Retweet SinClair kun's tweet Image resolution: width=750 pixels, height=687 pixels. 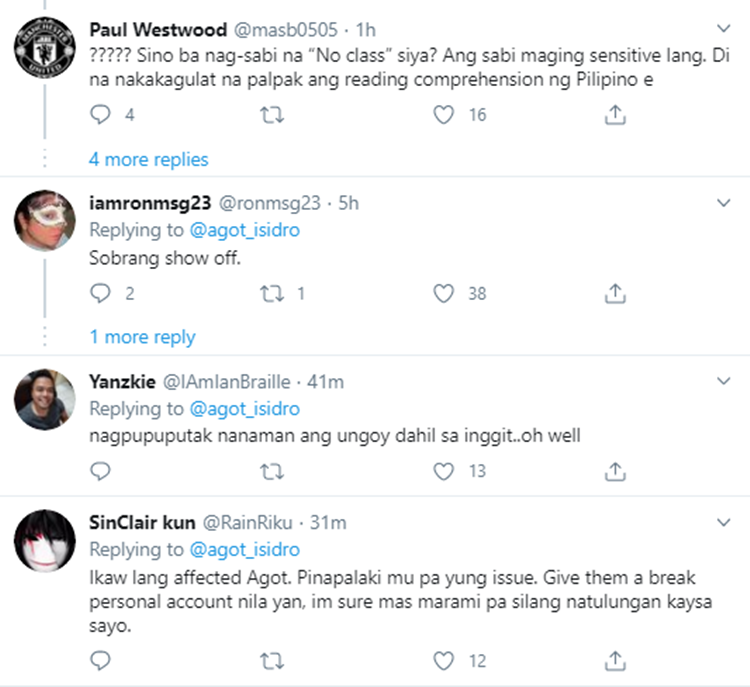coord(272,661)
